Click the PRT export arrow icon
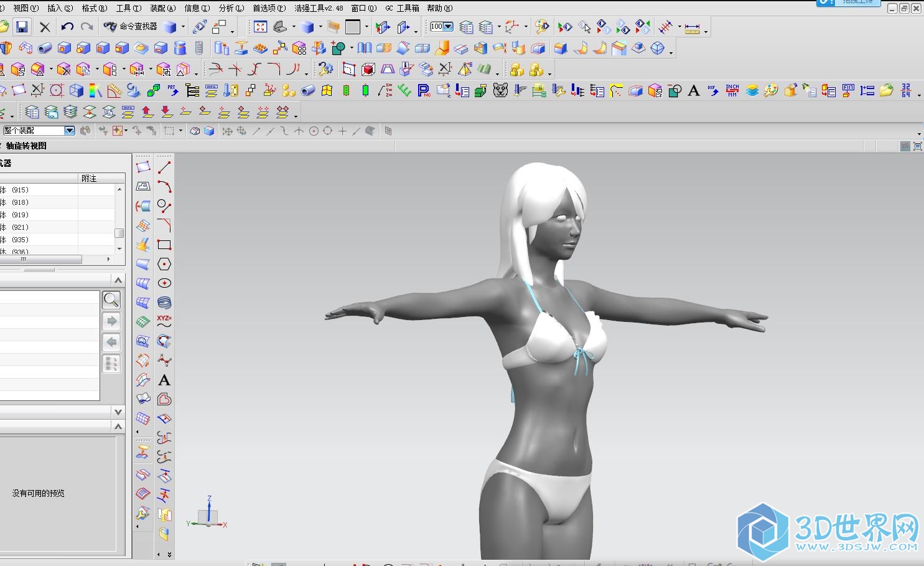This screenshot has height=566, width=924. point(173,91)
